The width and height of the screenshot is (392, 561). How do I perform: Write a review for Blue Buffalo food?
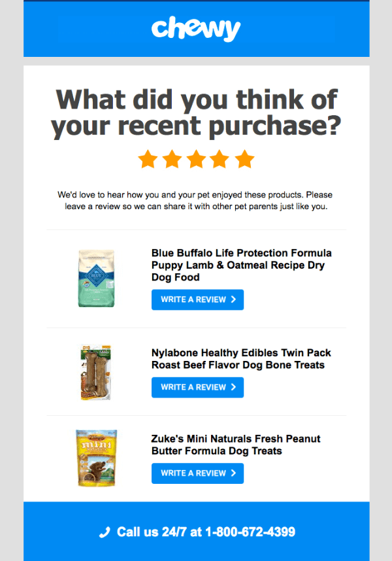(x=197, y=299)
